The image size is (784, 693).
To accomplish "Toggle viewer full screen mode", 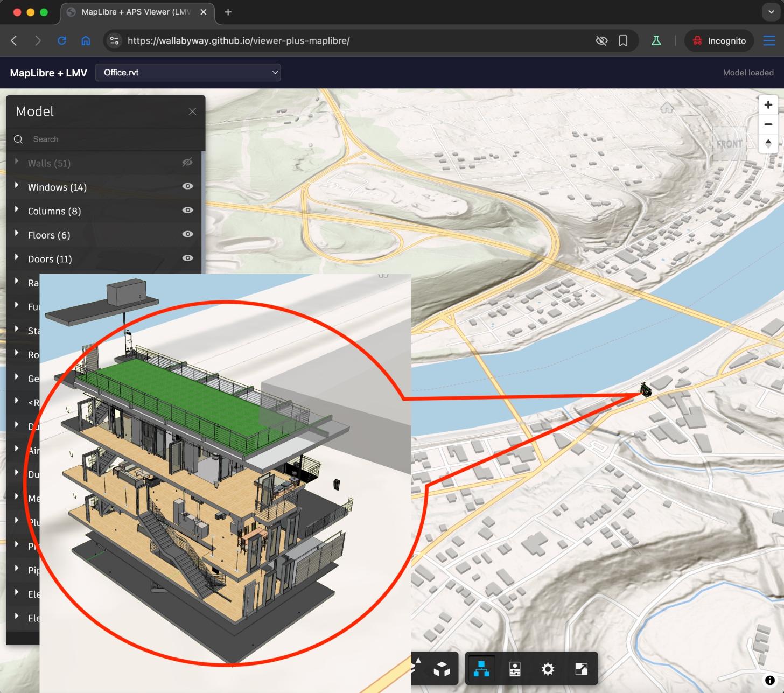I will click(581, 669).
